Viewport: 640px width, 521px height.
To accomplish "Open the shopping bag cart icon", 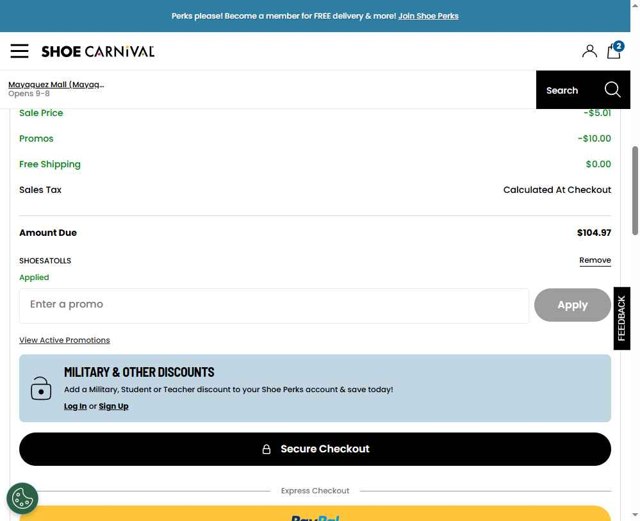I will tap(615, 51).
